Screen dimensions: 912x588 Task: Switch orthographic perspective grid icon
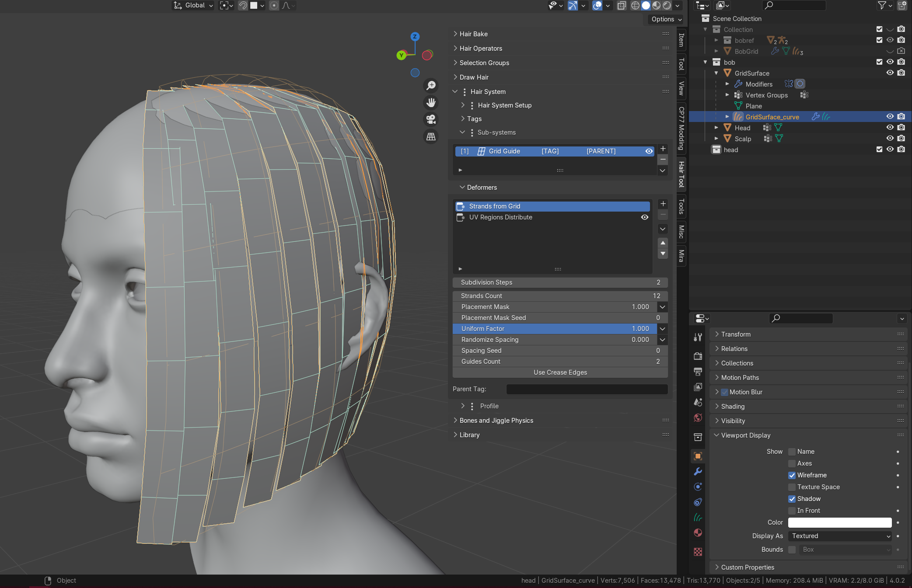pyautogui.click(x=431, y=137)
